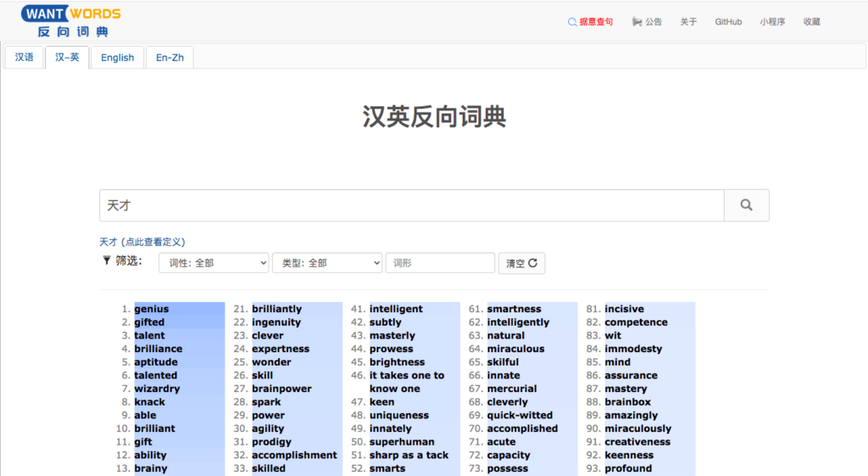This screenshot has height=476, width=868.
Task: Click the result word miraculous
Action: 515,349
